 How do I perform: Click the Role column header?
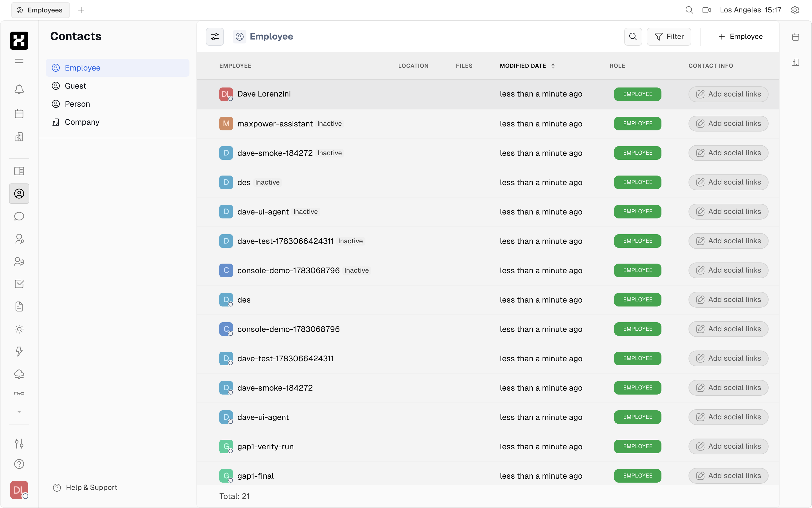[x=617, y=66]
